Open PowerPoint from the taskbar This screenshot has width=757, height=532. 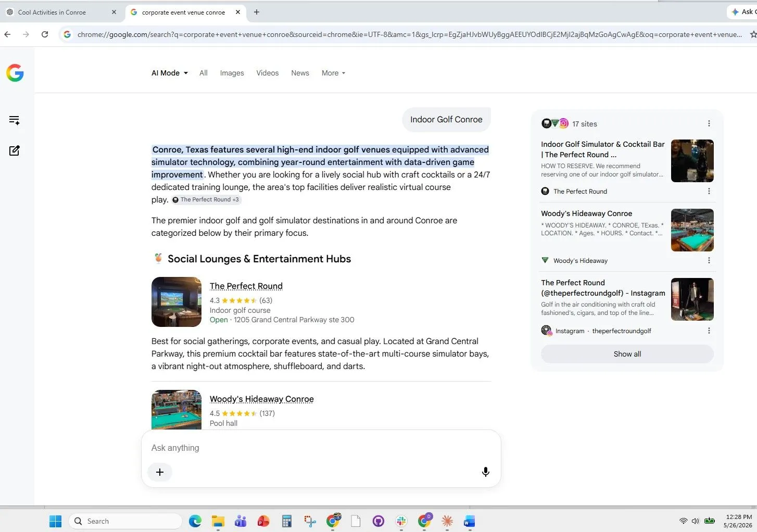pos(263,521)
